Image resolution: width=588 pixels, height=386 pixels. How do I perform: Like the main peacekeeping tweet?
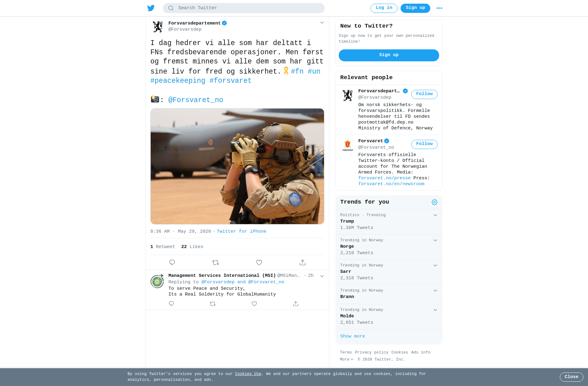click(259, 262)
